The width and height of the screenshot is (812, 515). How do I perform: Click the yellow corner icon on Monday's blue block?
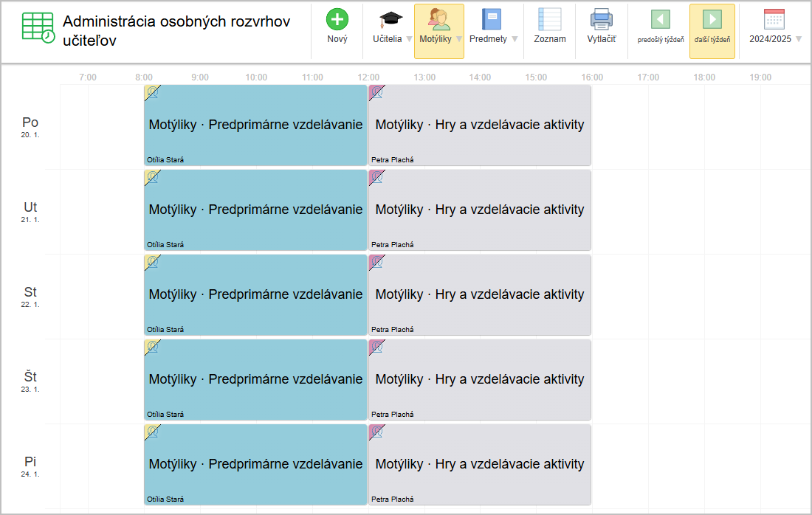click(152, 93)
